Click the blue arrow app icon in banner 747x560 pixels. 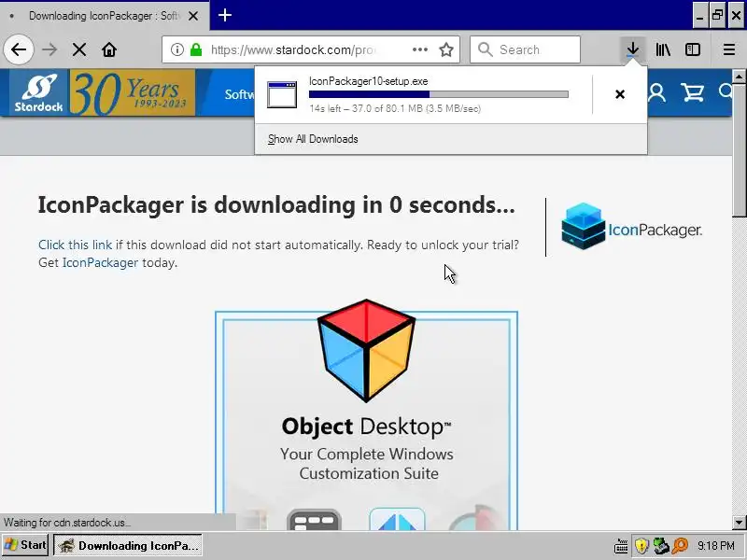tap(397, 519)
